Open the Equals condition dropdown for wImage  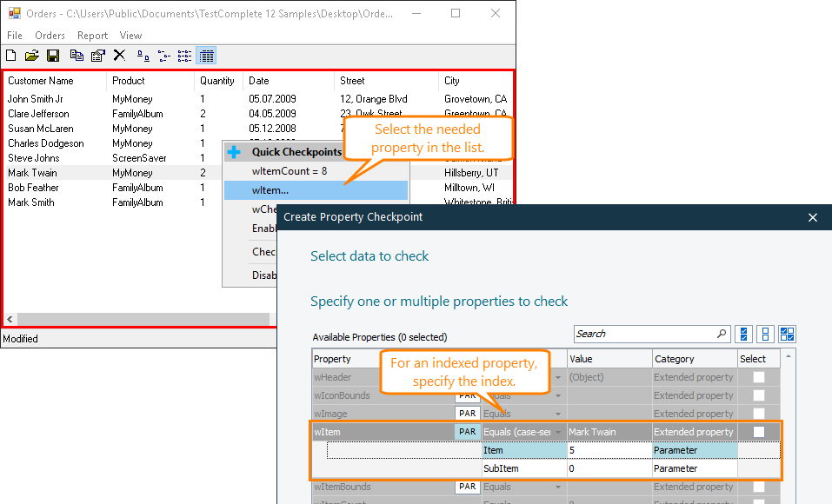pyautogui.click(x=557, y=413)
